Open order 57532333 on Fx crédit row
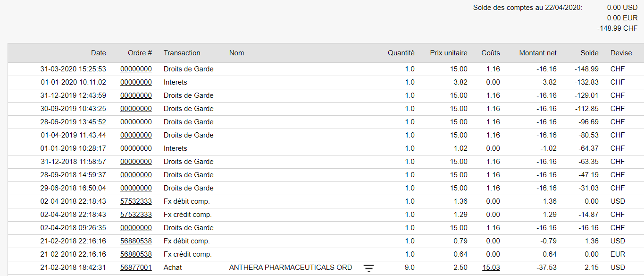 click(x=136, y=215)
